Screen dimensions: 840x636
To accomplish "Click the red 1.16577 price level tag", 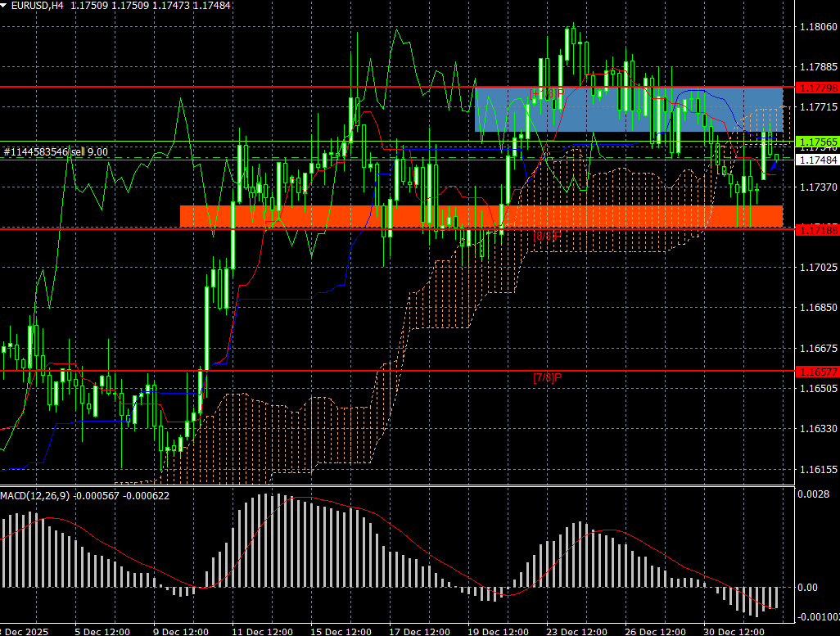I will [x=818, y=372].
